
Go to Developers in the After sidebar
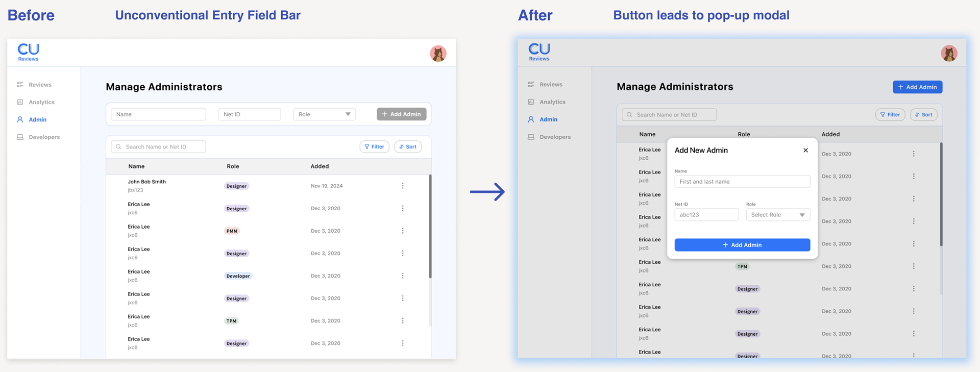click(555, 137)
